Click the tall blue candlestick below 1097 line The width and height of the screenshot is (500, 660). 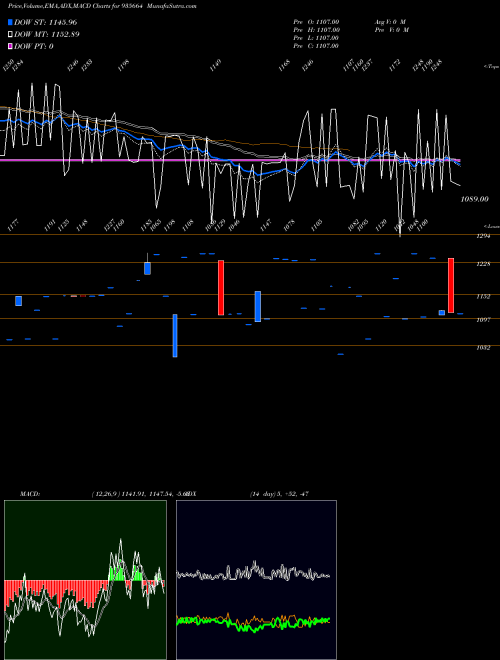tap(175, 335)
